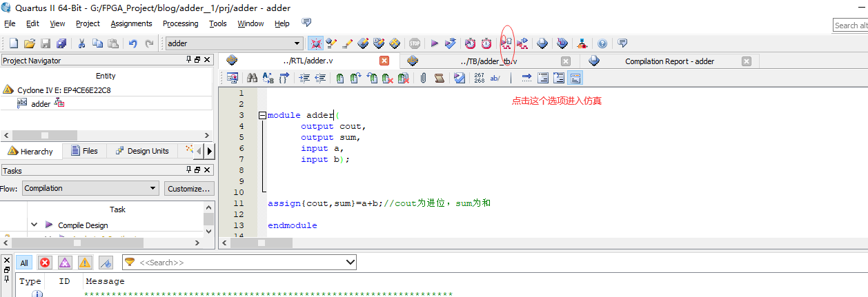Collapse the module adder code fold
868x297 pixels.
click(x=262, y=115)
